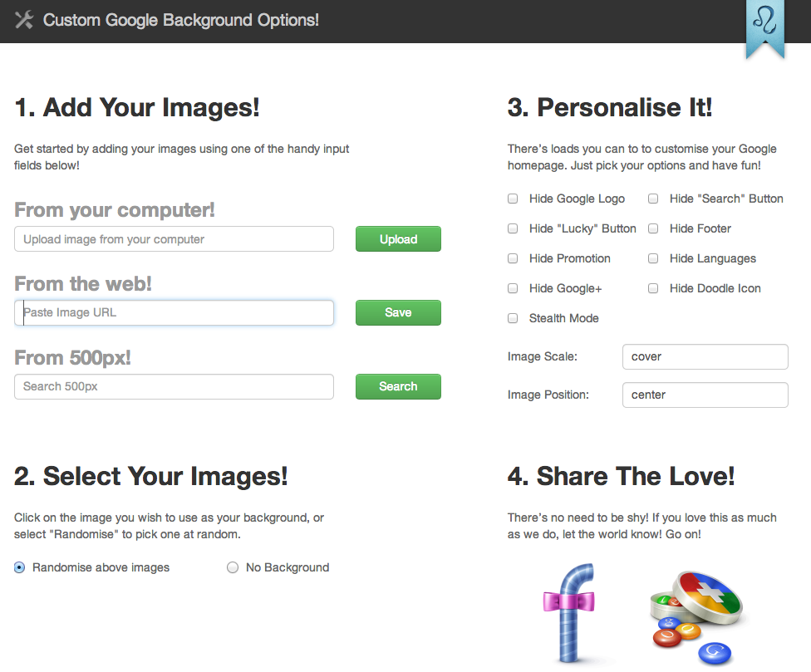
Task: Click the "Image Position:" label
Action: coord(548,395)
